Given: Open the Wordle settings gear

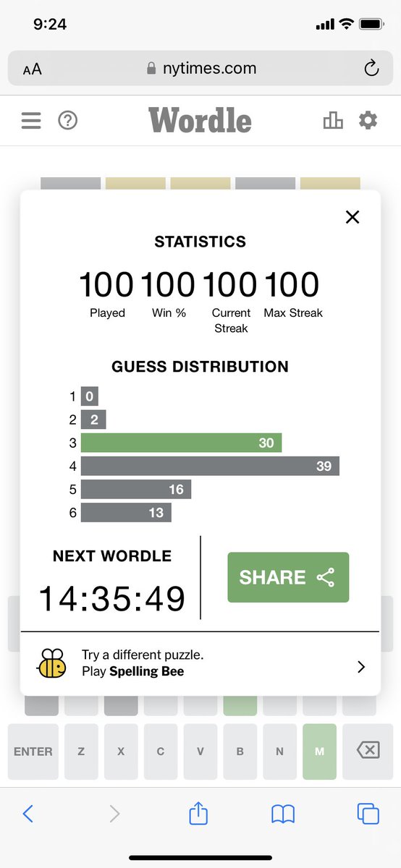Looking at the screenshot, I should pos(368,120).
